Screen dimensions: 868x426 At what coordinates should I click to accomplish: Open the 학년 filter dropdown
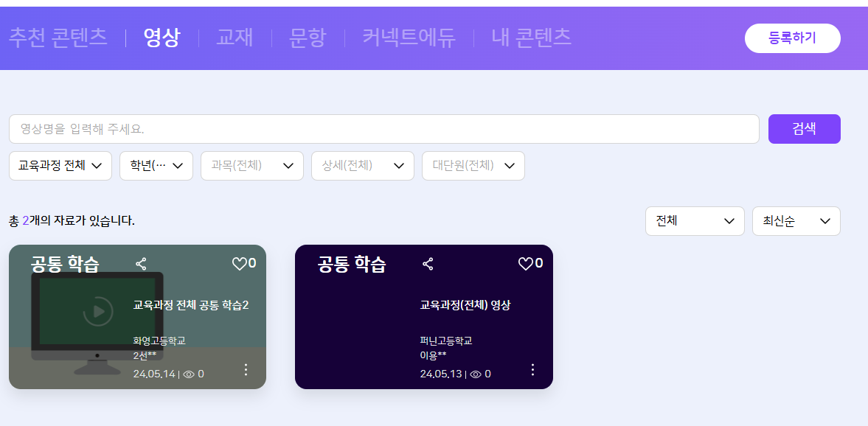pos(156,166)
